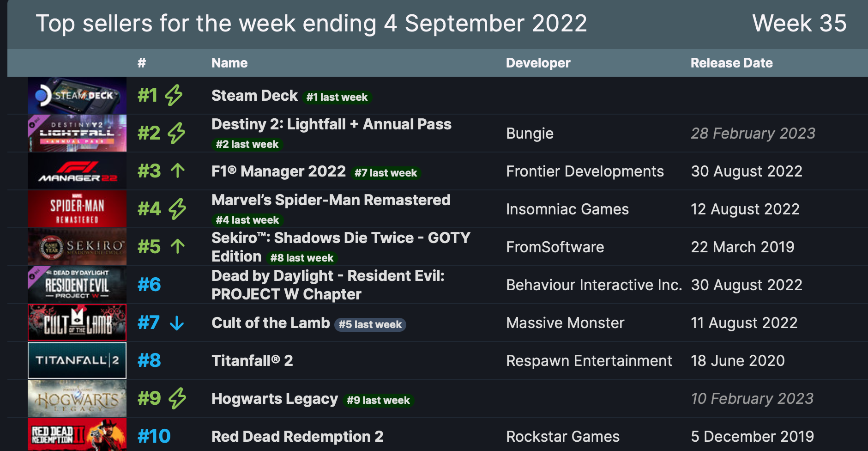The height and width of the screenshot is (451, 868).
Task: Open the Cult of the Lamb thumbnail
Action: point(77,323)
